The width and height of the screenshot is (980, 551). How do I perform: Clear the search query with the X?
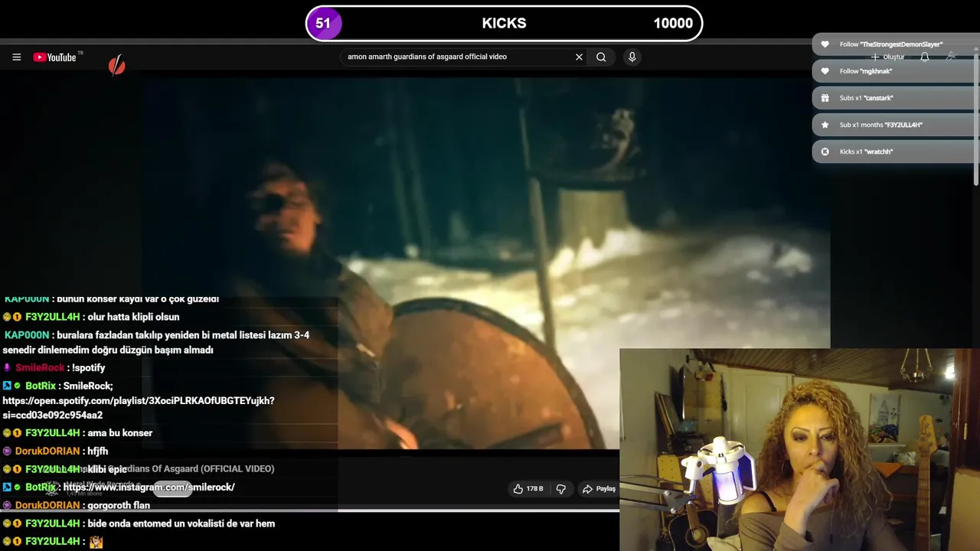(579, 57)
